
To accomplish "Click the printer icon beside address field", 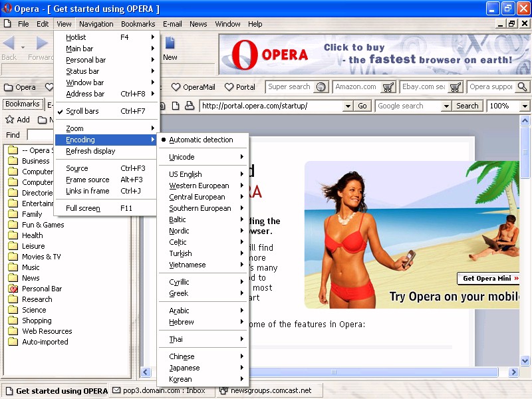I will [190, 106].
